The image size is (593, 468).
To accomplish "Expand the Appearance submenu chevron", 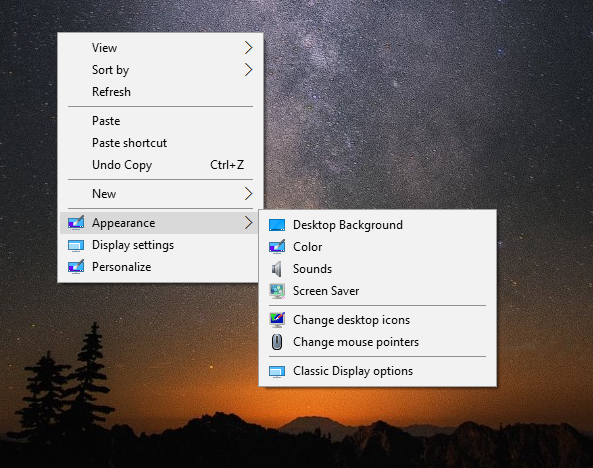I will (248, 223).
